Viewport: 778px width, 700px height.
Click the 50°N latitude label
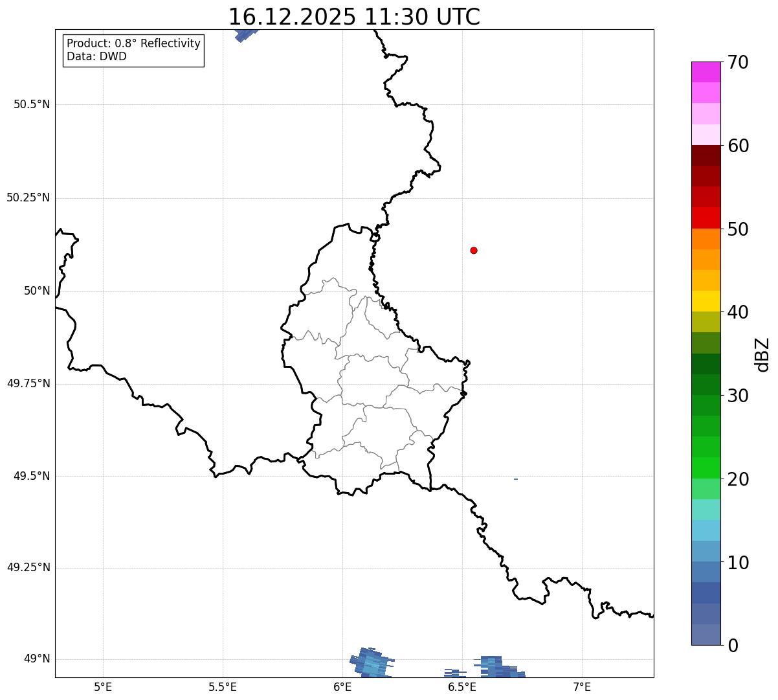37,291
